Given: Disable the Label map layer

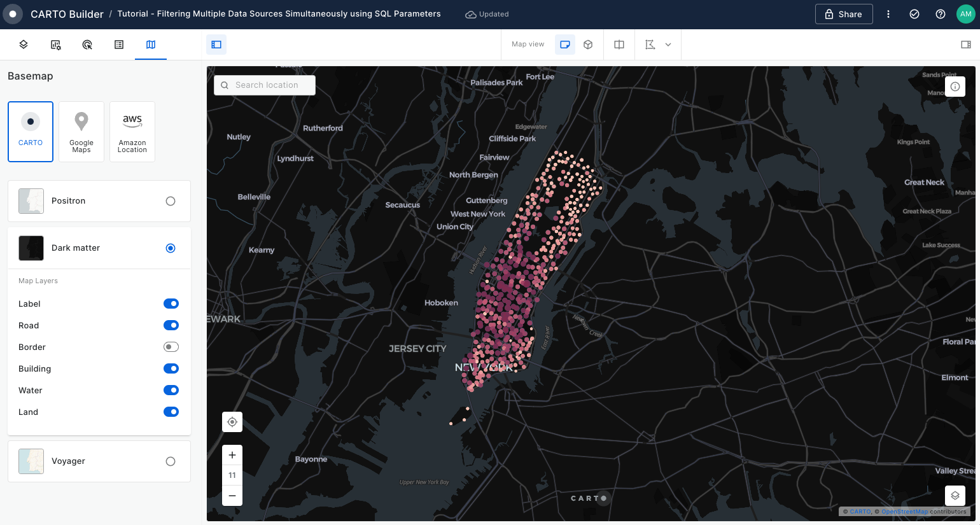Looking at the screenshot, I should click(171, 304).
